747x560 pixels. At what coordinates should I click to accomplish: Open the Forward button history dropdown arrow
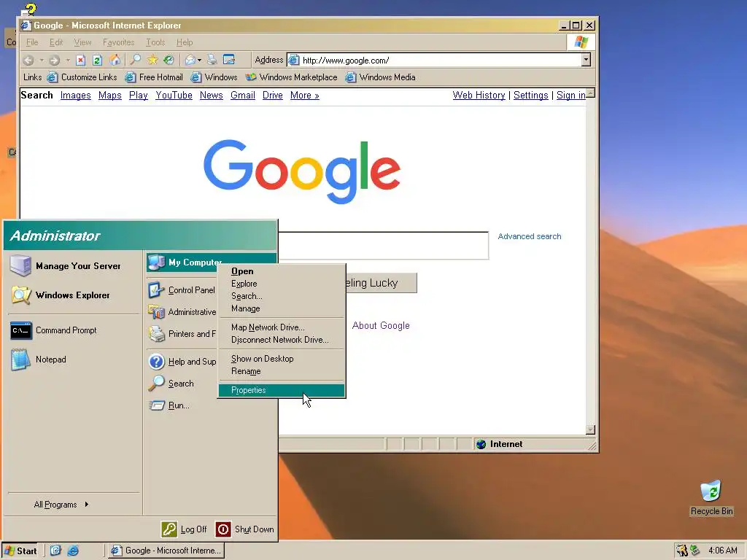point(68,60)
